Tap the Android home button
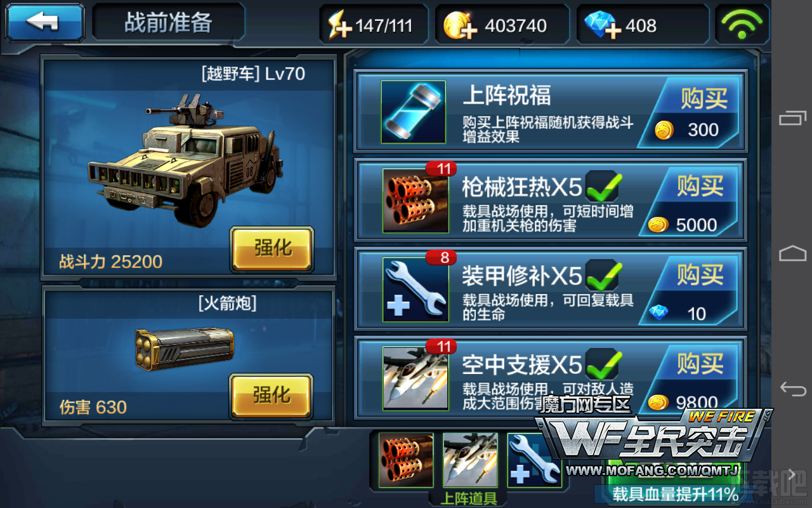Screen dimensions: 812x508 (x=793, y=253)
